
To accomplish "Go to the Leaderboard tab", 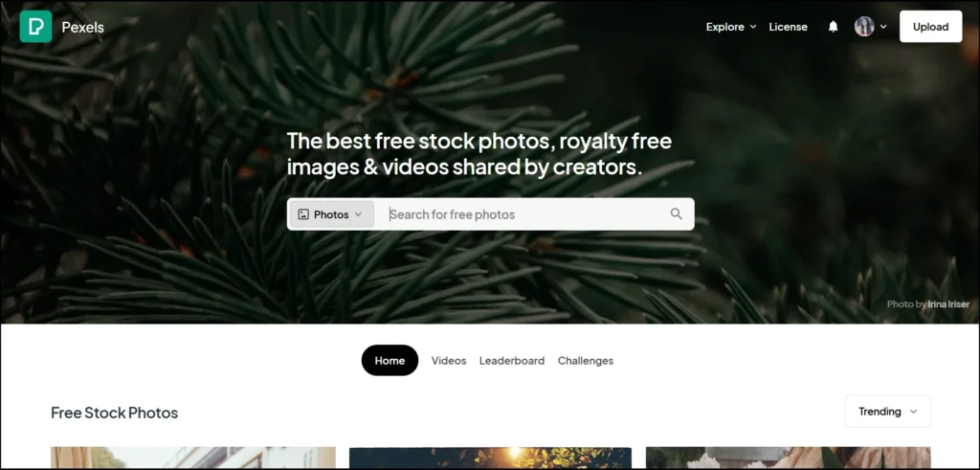I will [x=512, y=361].
